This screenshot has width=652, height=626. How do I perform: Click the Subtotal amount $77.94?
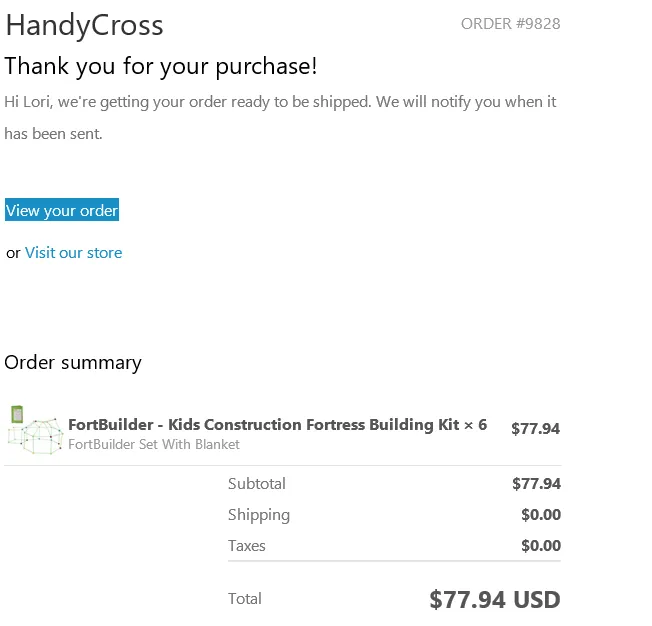(536, 484)
